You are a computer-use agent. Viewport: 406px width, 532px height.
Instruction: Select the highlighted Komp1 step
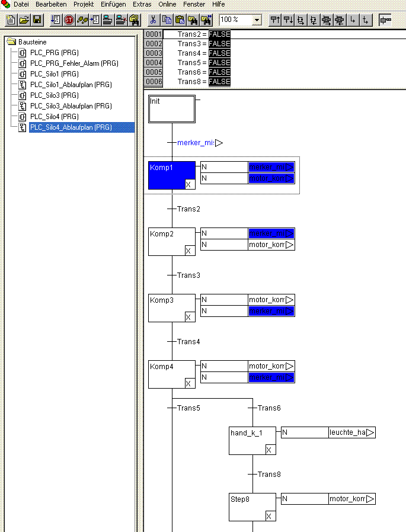pyautogui.click(x=172, y=175)
